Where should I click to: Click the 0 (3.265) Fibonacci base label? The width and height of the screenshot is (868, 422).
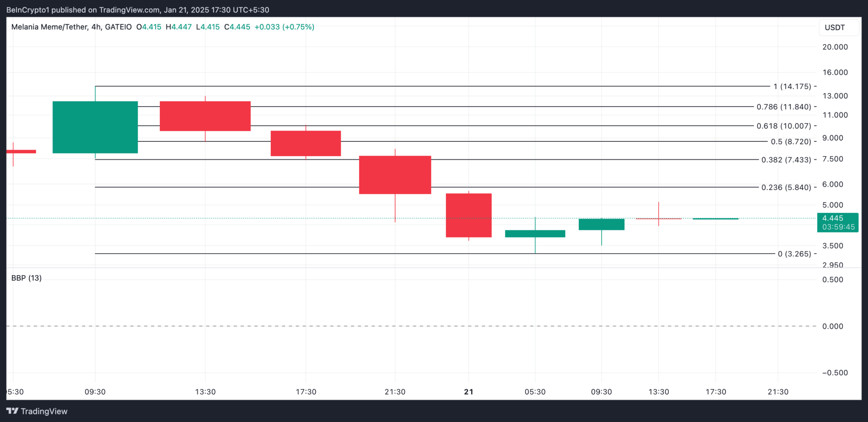click(x=794, y=254)
